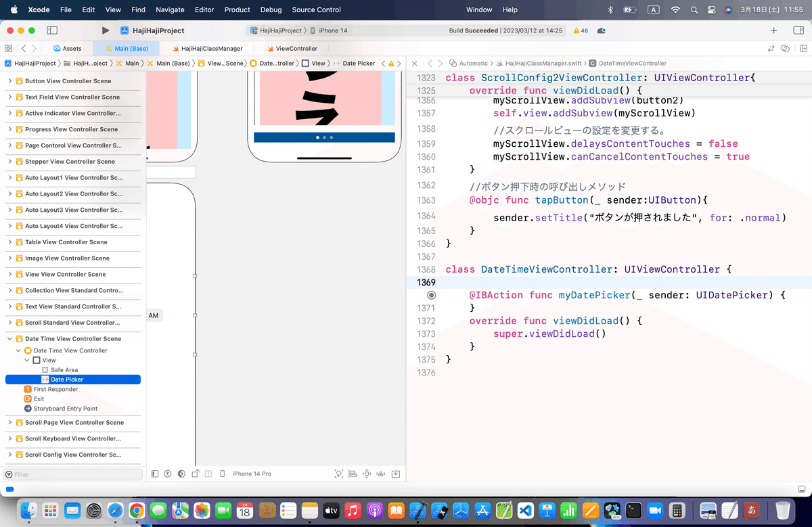Switch to the Assets tab
This screenshot has height=527, width=812.
pos(67,49)
